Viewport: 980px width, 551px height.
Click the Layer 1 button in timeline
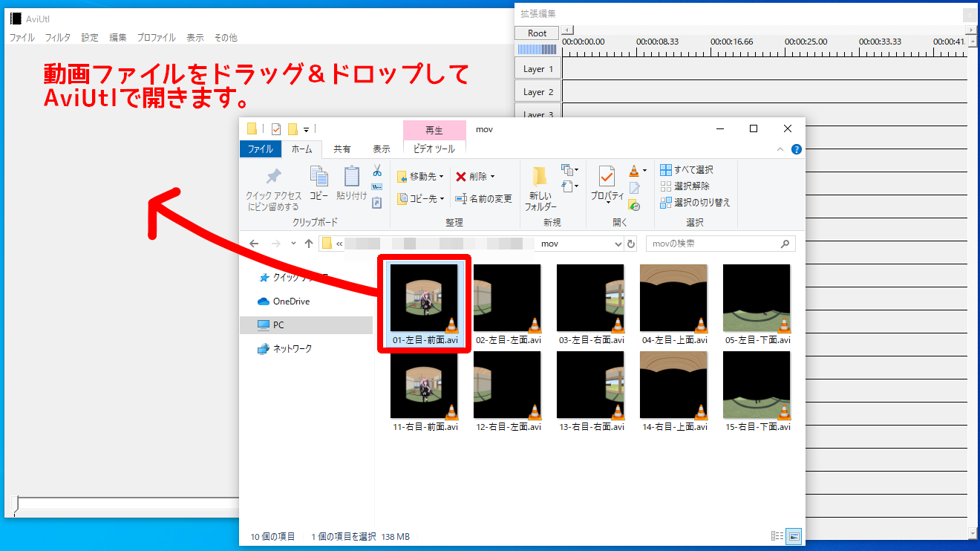(538, 69)
